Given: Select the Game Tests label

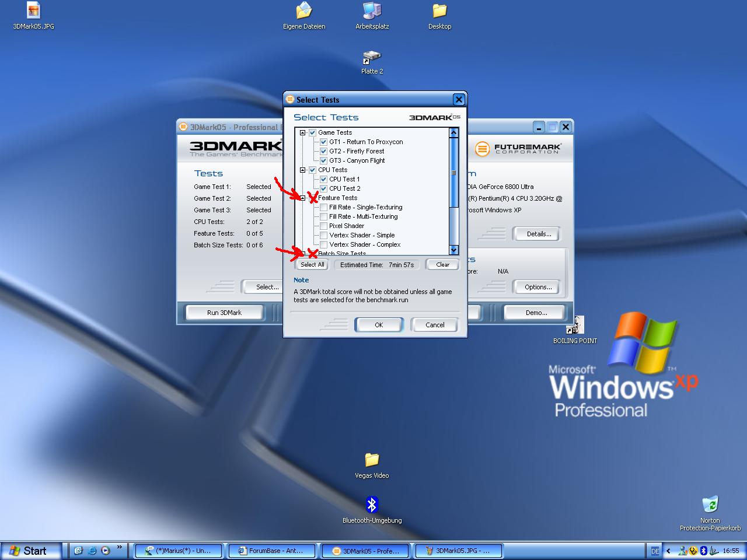Looking at the screenshot, I should (x=335, y=132).
